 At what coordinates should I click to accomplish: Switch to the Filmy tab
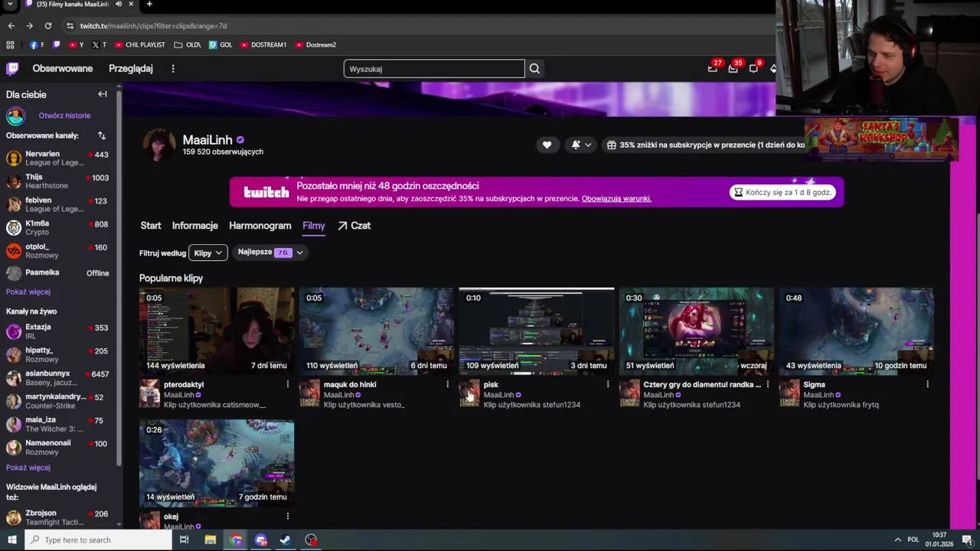(314, 226)
